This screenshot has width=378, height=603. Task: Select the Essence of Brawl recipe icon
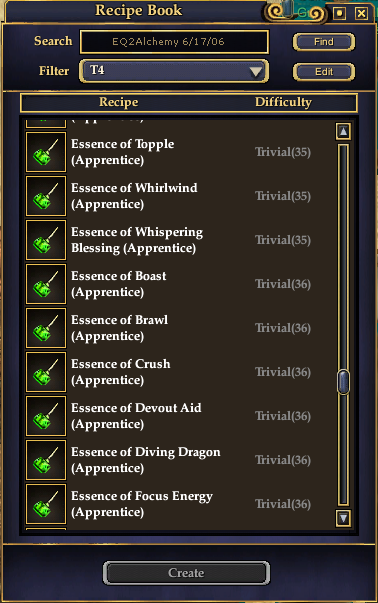pyautogui.click(x=46, y=328)
